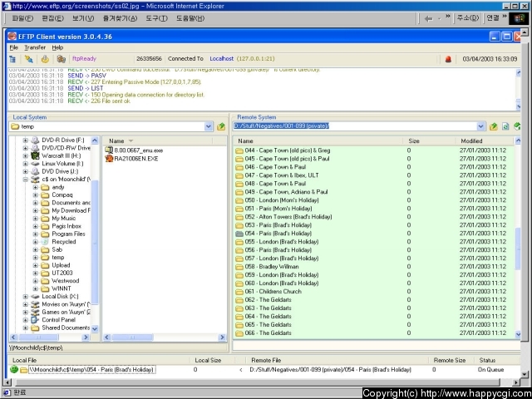Refresh the Remote System directory listing

[x=505, y=126]
